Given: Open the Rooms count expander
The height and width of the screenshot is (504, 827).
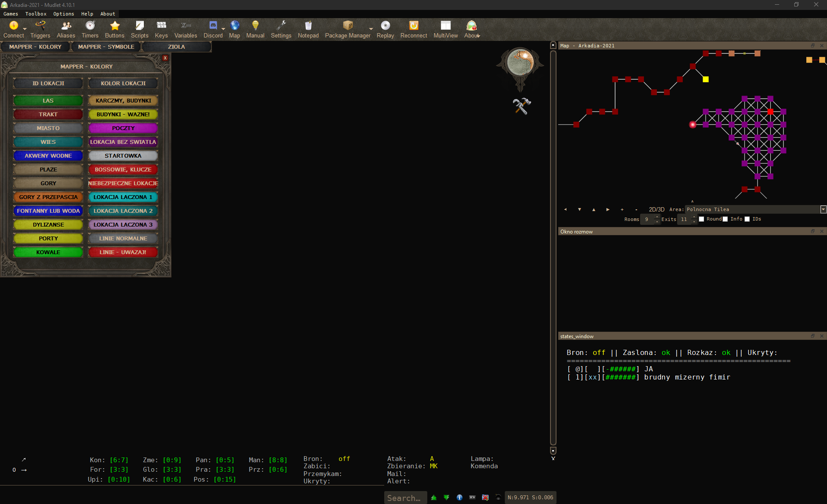Looking at the screenshot, I should 657,217.
